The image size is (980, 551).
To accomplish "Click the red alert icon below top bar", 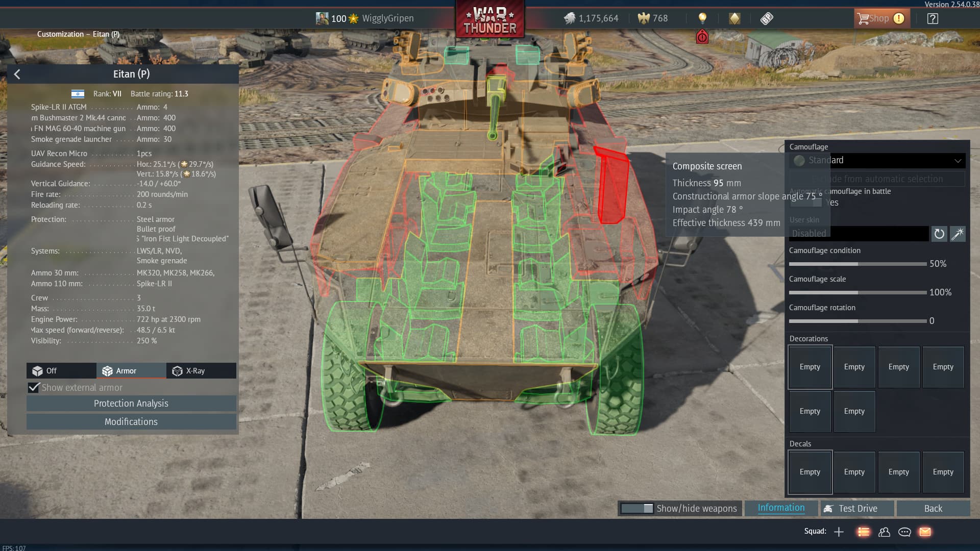I will [x=702, y=37].
